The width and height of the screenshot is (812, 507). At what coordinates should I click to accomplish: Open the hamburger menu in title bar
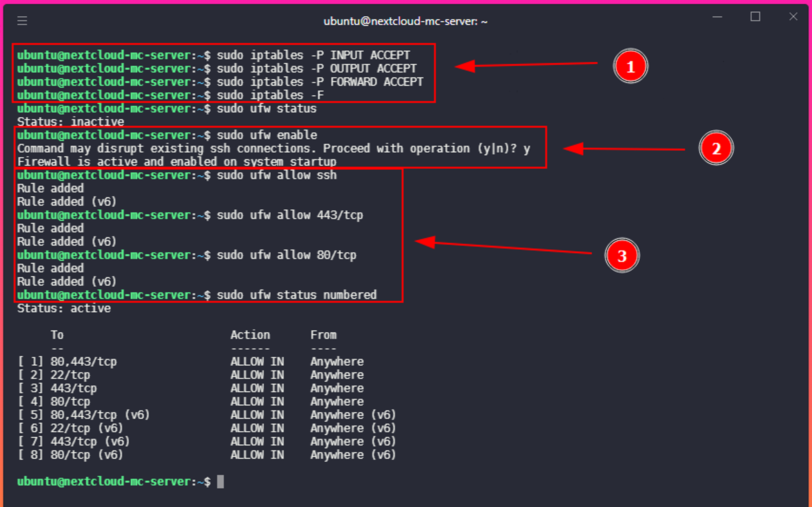pyautogui.click(x=22, y=20)
